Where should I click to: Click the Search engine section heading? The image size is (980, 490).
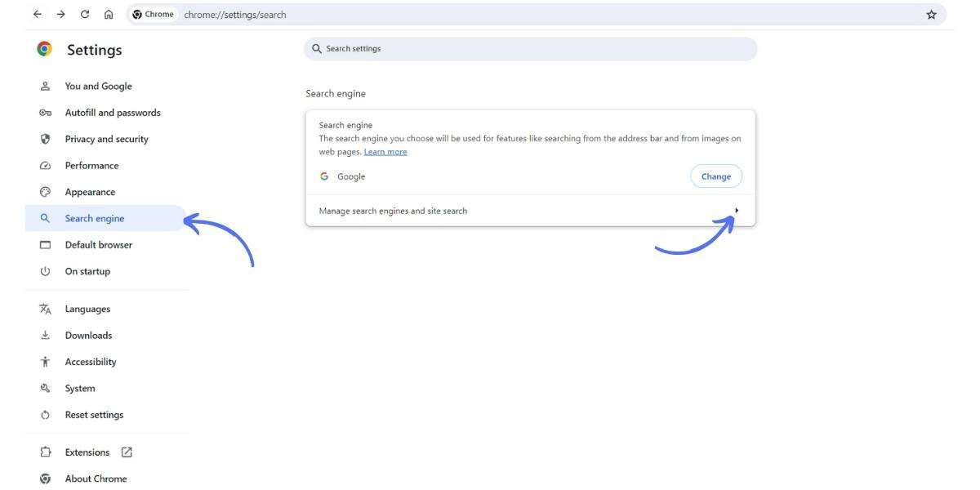(336, 94)
